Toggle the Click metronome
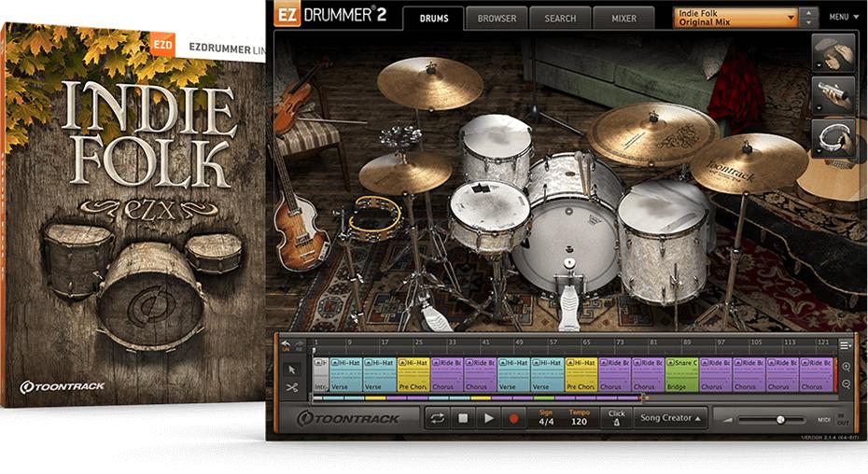Screen dimensions: 868x474 (617, 418)
